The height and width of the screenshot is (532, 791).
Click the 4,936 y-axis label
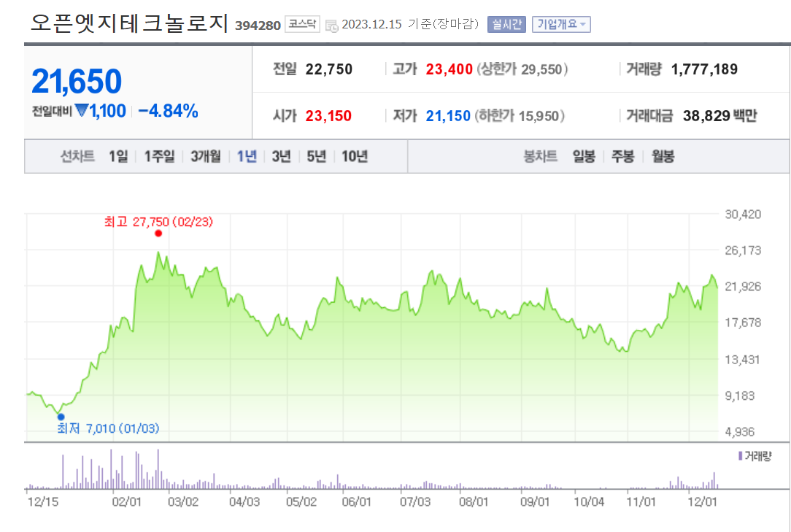(x=740, y=431)
